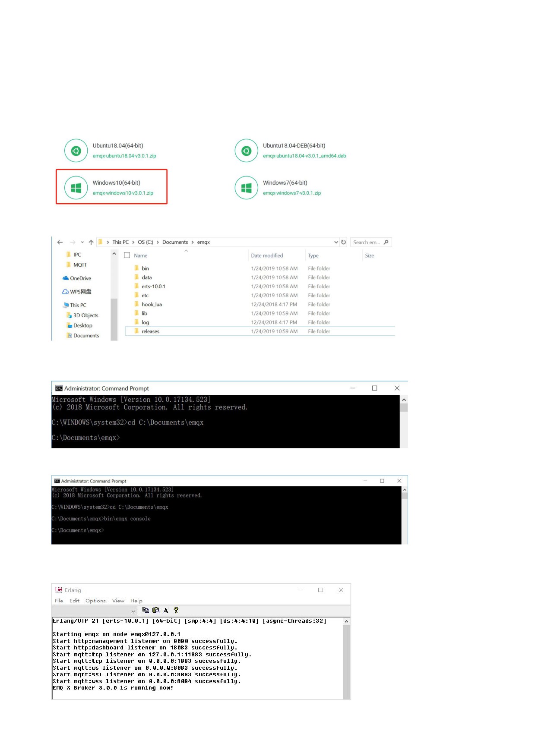
Task: Select Desktop in navigation pane
Action: click(x=79, y=326)
